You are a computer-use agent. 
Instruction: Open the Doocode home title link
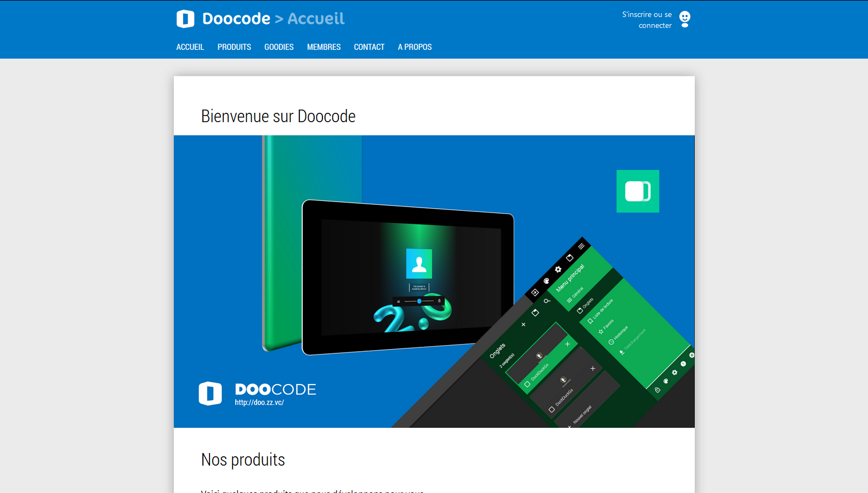pyautogui.click(x=236, y=19)
